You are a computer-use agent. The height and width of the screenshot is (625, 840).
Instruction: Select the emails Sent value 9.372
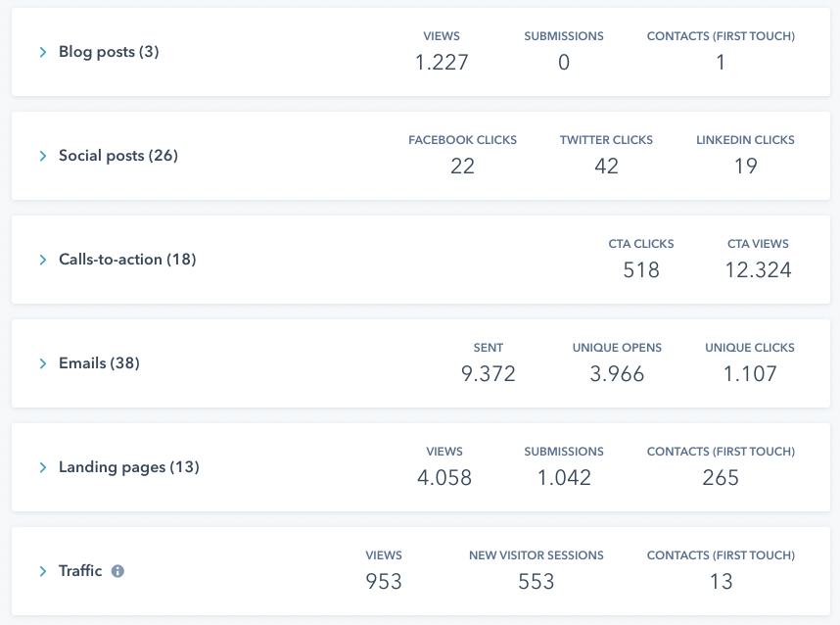488,374
